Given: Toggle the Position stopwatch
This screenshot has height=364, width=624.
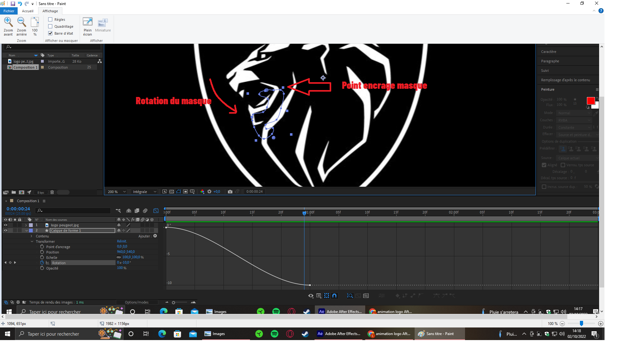Looking at the screenshot, I should click(42, 252).
